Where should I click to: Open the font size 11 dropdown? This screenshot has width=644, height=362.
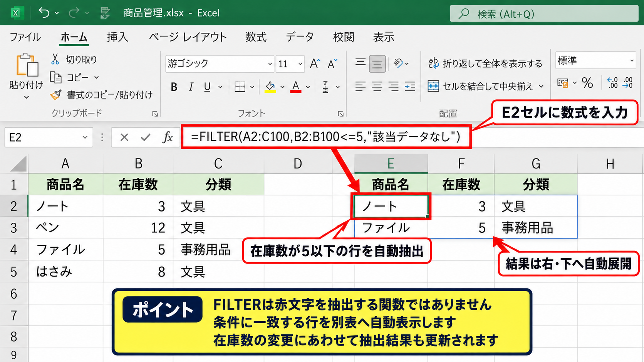tap(300, 64)
